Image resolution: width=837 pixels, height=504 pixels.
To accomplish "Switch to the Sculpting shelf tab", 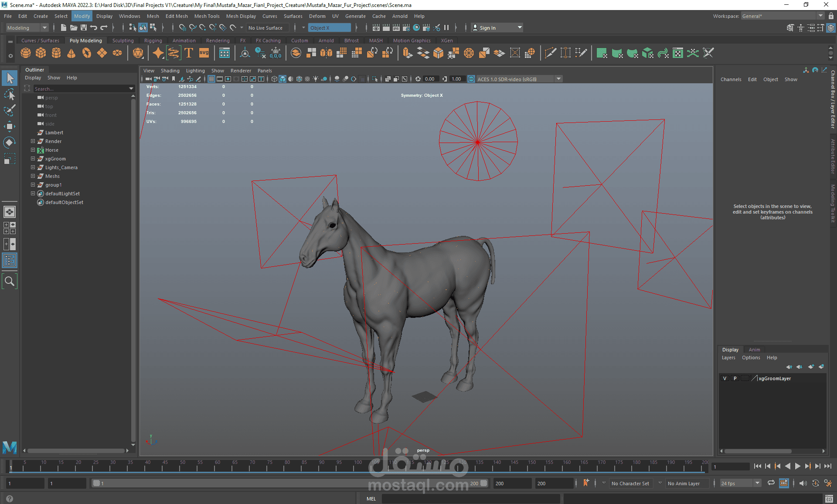I will 123,41.
